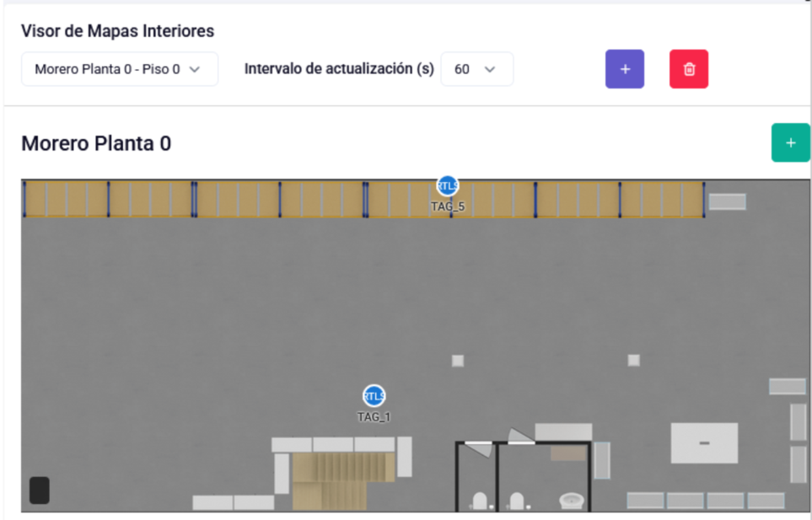The width and height of the screenshot is (812, 520).
Task: Click the purple plus add button
Action: click(x=625, y=69)
